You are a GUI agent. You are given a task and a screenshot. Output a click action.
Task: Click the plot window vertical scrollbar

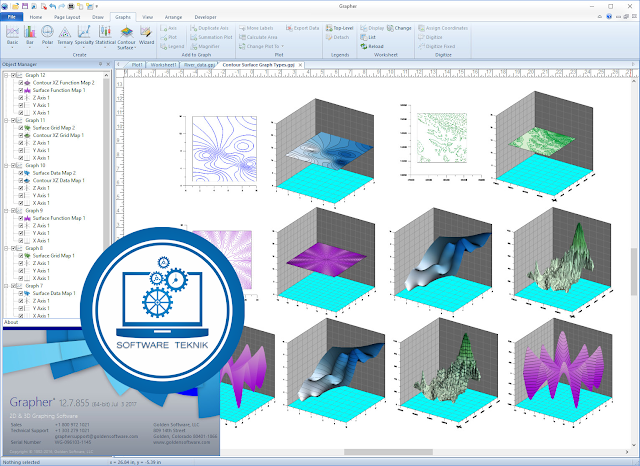coord(634,271)
